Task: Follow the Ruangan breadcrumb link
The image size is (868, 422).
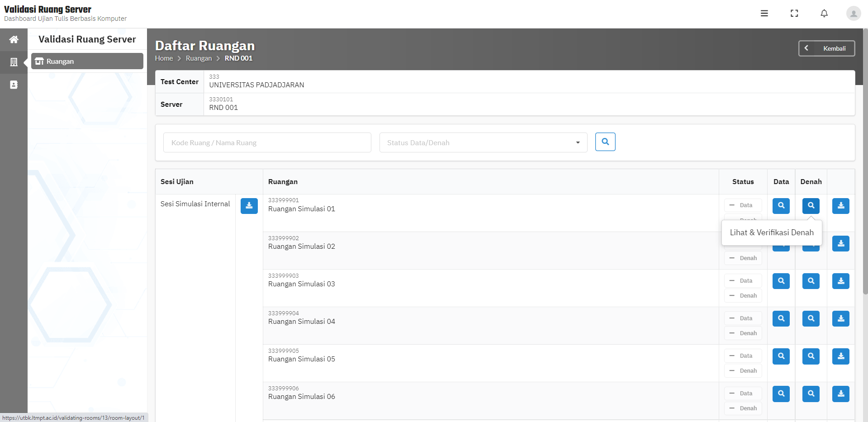Action: click(199, 58)
